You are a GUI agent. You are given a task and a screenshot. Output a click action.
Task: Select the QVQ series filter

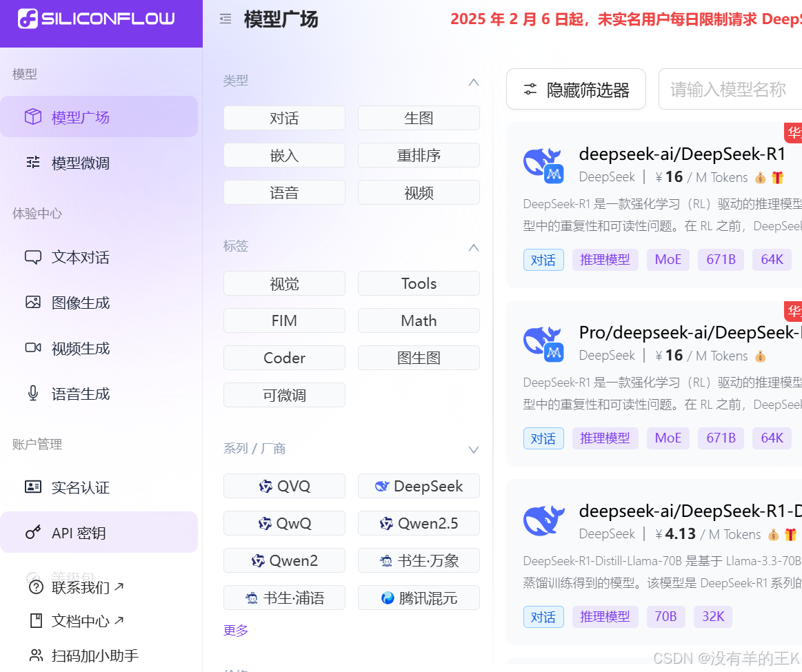pyautogui.click(x=284, y=486)
